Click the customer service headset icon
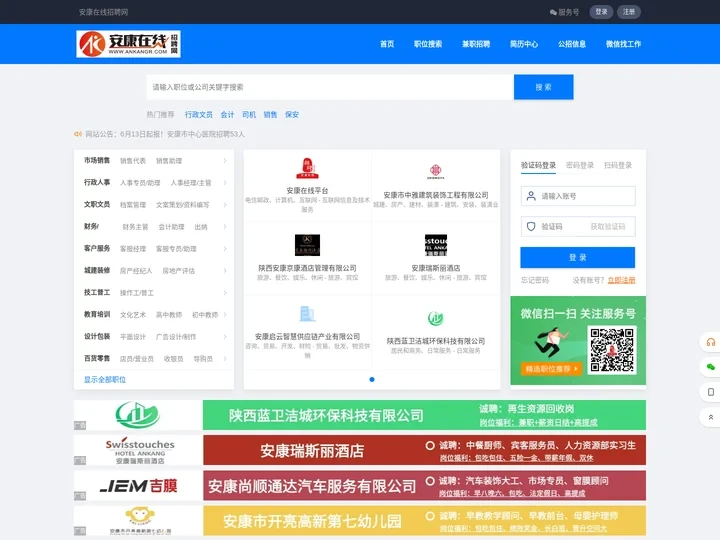720x540 pixels. (710, 342)
